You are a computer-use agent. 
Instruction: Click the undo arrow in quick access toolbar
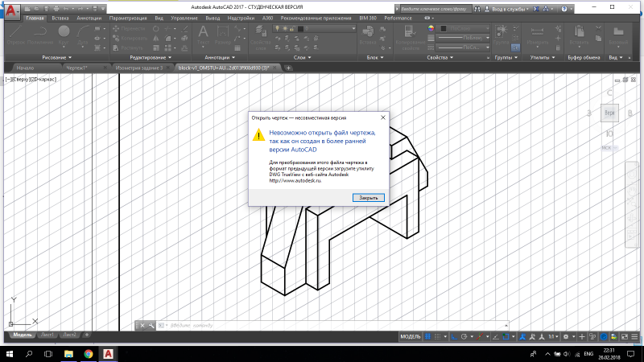[x=66, y=9]
